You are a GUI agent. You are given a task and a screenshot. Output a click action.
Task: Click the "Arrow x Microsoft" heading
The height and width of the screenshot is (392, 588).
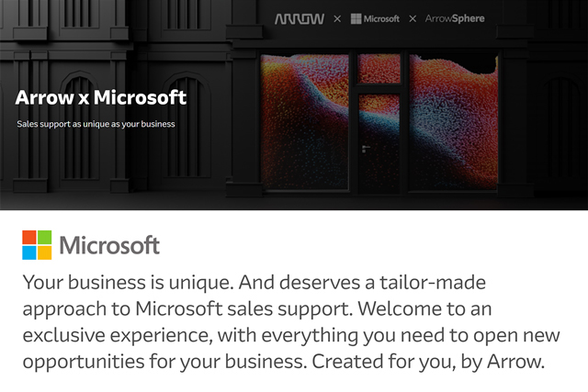[x=101, y=97]
